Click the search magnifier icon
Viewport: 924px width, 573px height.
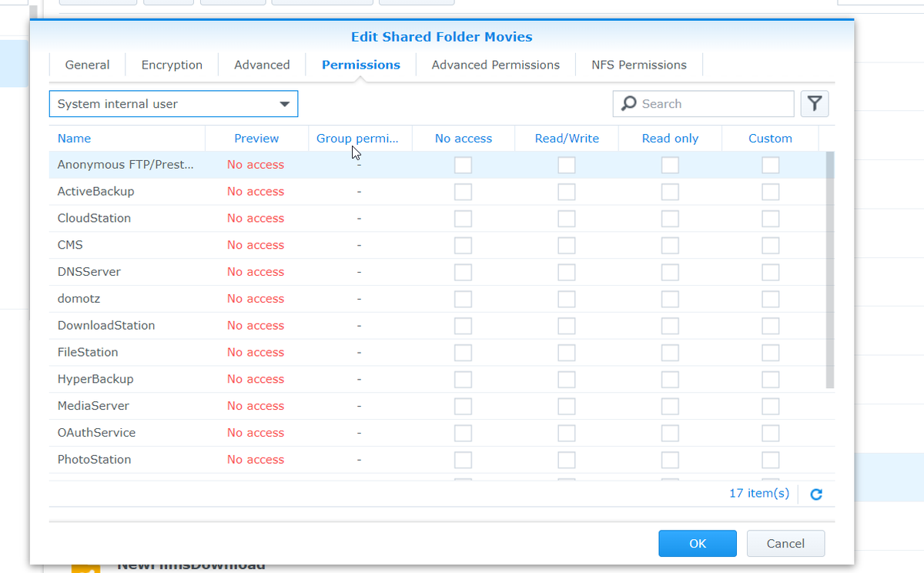tap(629, 104)
